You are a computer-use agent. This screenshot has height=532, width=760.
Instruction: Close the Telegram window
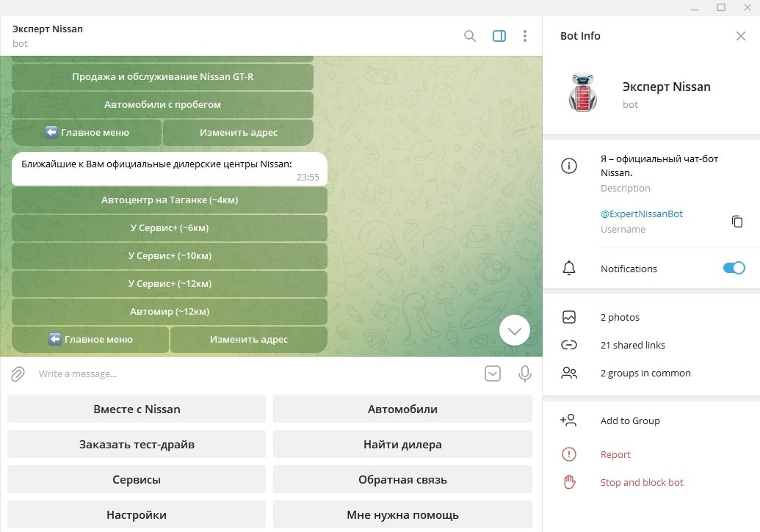click(x=748, y=8)
